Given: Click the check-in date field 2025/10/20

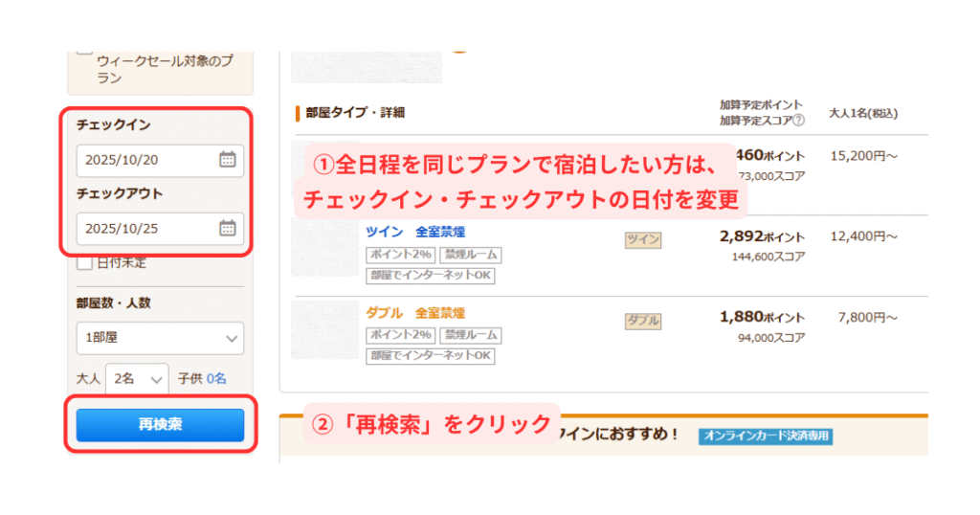Looking at the screenshot, I should click(x=160, y=160).
